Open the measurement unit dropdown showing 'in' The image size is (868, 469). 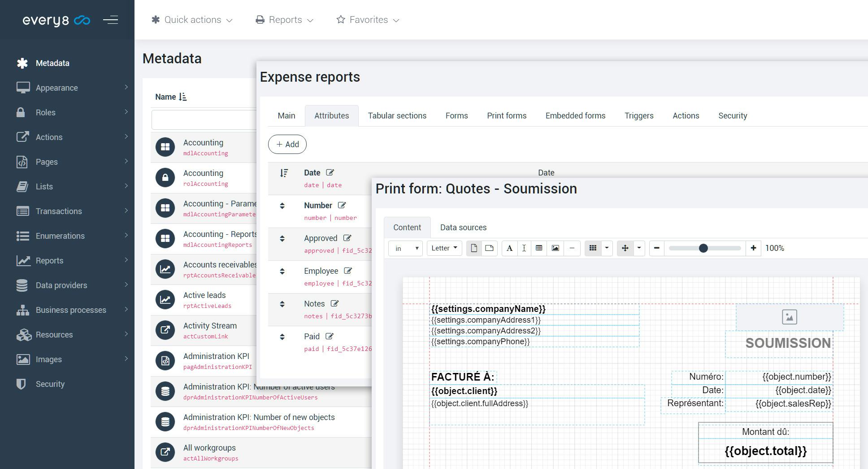click(x=405, y=248)
